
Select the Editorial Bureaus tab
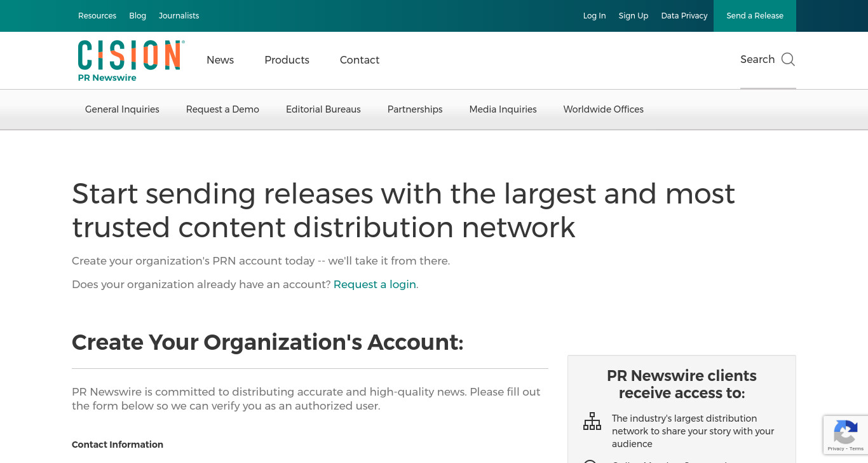click(323, 109)
